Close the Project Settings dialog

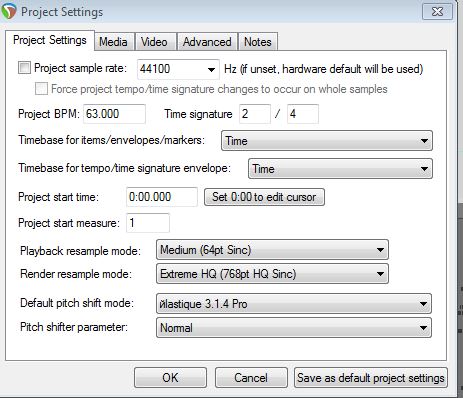tap(437, 12)
